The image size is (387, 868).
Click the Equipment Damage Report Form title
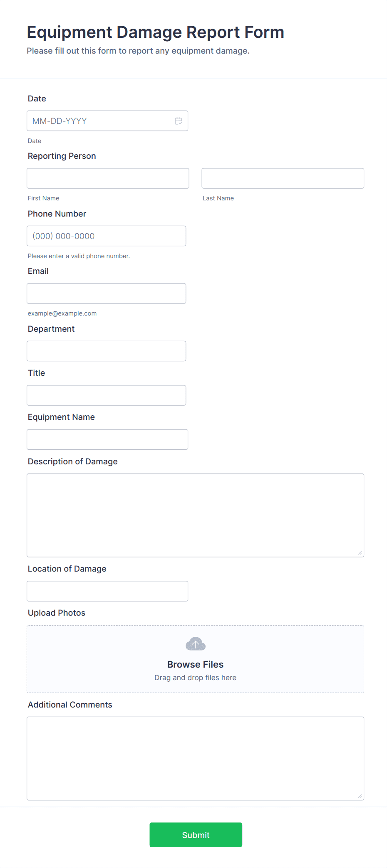pyautogui.click(x=155, y=32)
